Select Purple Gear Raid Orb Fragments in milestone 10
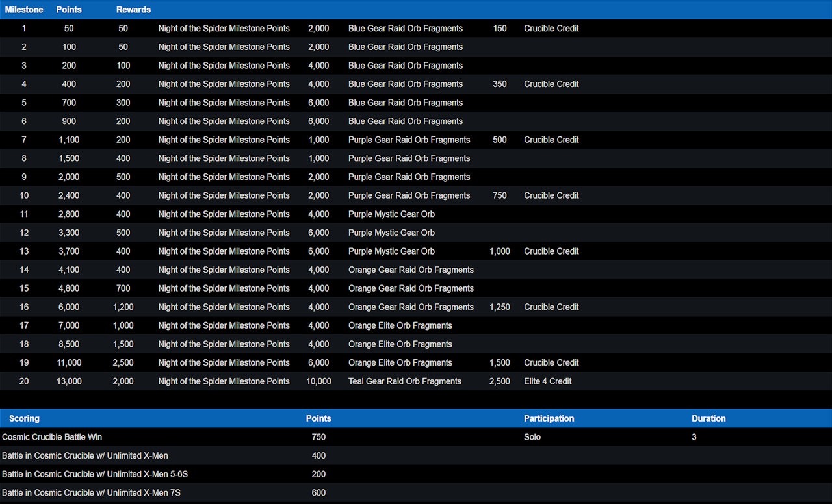This screenshot has height=504, width=832. [409, 195]
